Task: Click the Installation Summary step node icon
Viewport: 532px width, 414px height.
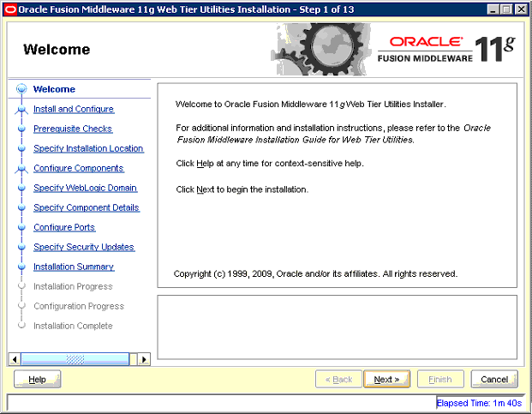Action: point(21,267)
